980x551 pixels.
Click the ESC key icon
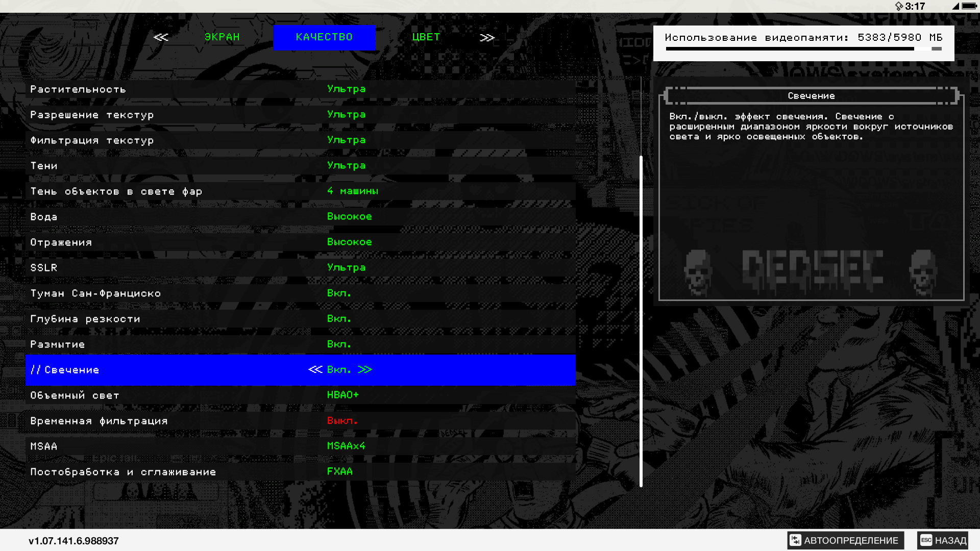(x=926, y=540)
